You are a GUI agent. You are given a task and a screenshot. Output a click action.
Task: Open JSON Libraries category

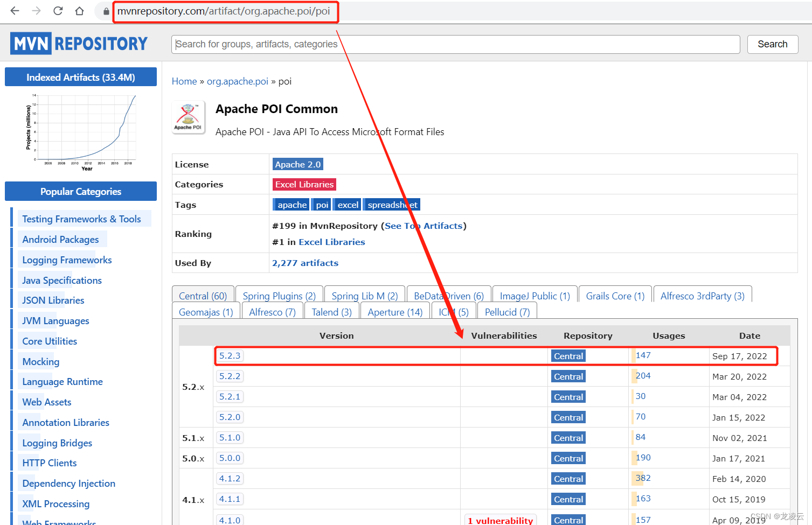click(53, 300)
